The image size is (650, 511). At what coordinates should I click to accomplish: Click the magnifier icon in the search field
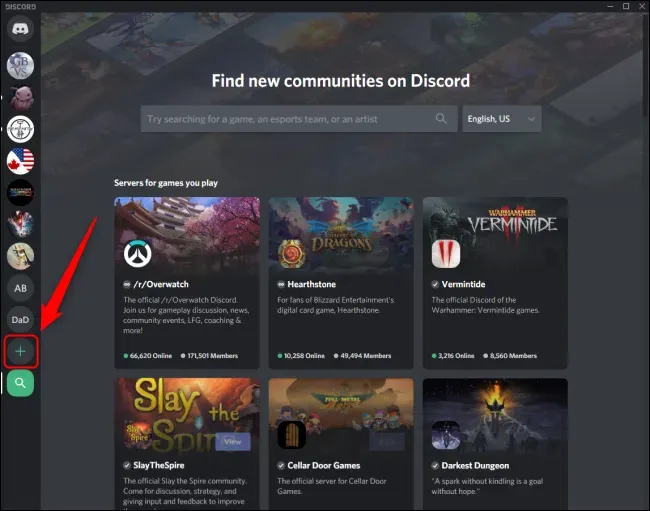pyautogui.click(x=441, y=119)
